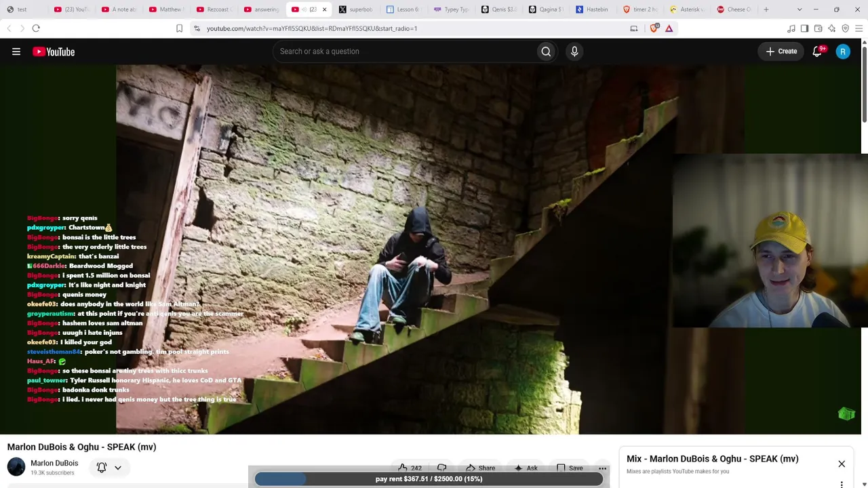Open the Marlon DuBois channel avatar
The image size is (868, 488).
coord(16,467)
